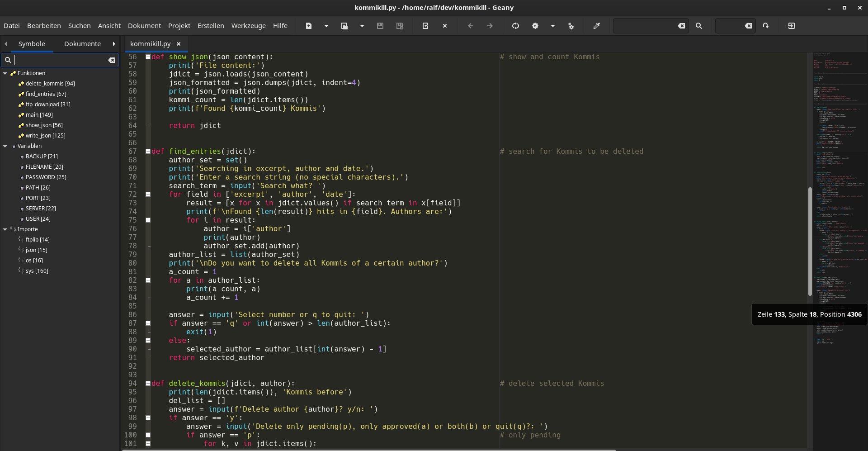Open the color chooser eyedropper icon
868x451 pixels.
point(597,26)
